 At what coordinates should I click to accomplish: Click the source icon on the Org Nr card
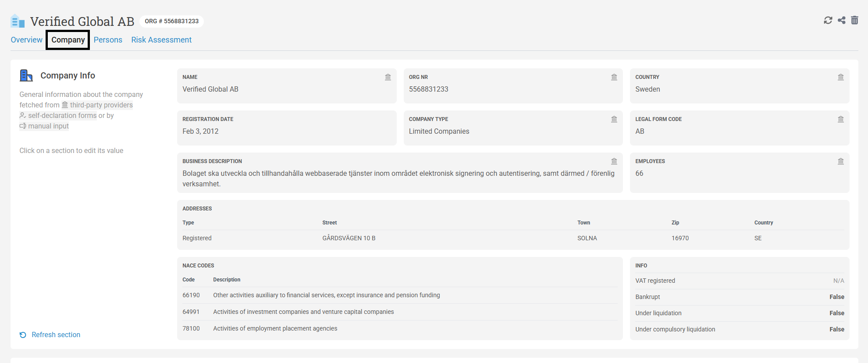pyautogui.click(x=614, y=77)
